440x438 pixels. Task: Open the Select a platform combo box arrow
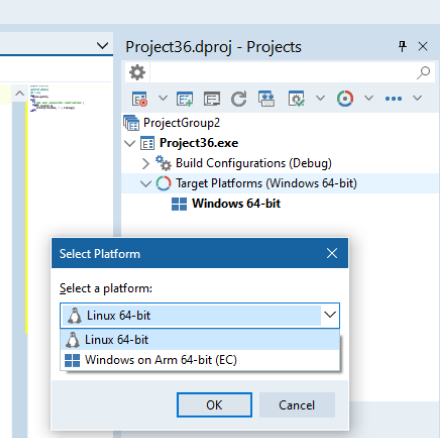coord(330,315)
